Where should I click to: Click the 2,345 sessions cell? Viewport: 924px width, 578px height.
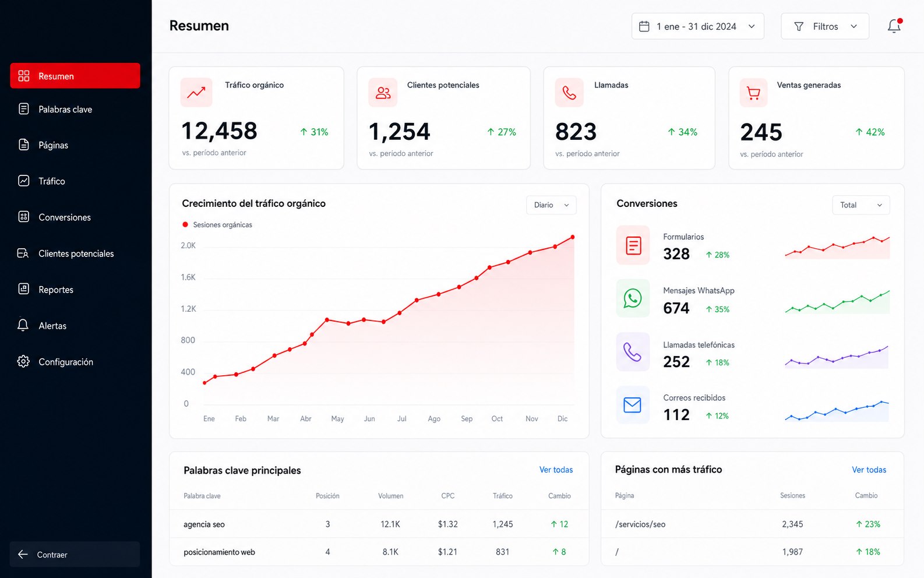click(x=792, y=524)
